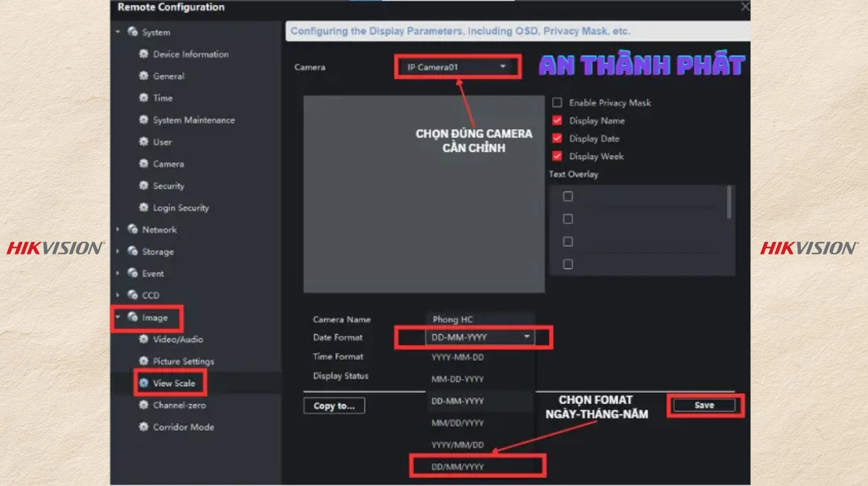Toggle the Display Week checkbox

(x=557, y=156)
